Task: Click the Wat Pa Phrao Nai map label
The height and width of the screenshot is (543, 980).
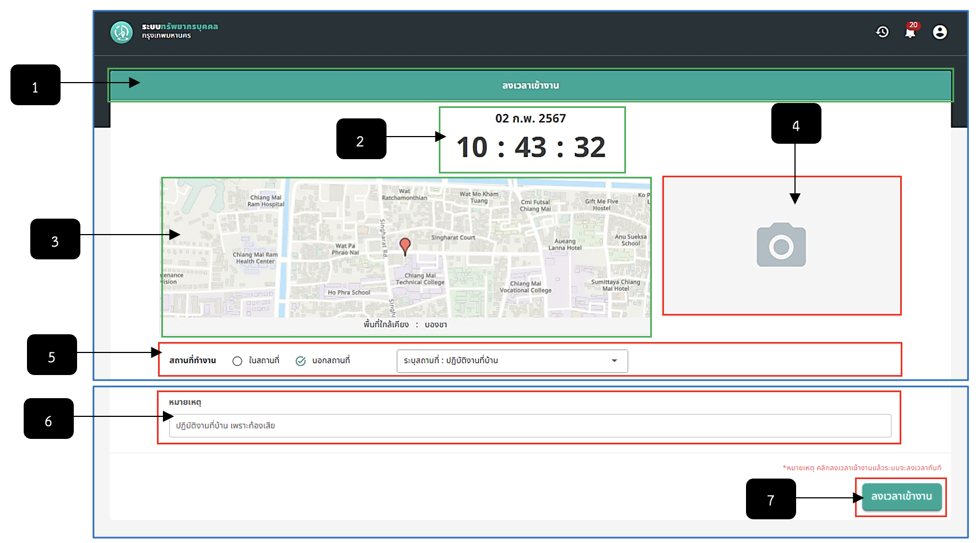Action: pos(345,249)
